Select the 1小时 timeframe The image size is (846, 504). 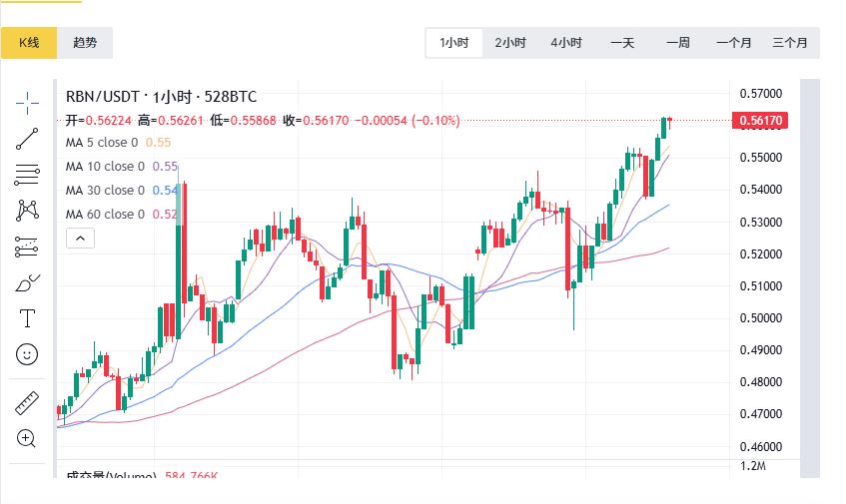tap(454, 43)
